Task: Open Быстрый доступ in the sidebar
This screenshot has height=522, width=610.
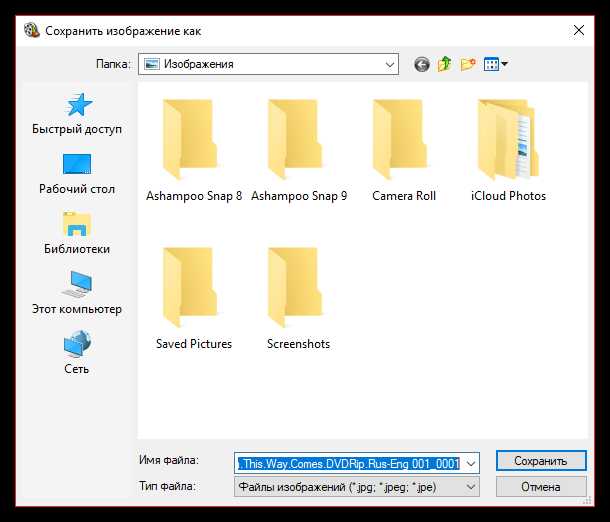Action: [77, 114]
